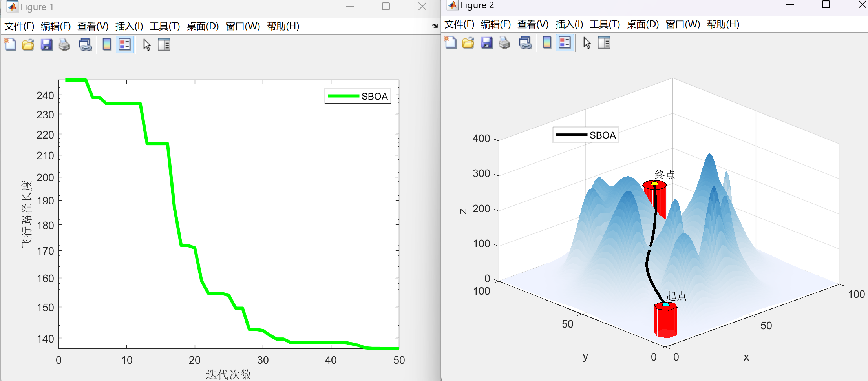Select the colorbar gradient icon in Figure 2
This screenshot has height=381, width=868.
546,42
